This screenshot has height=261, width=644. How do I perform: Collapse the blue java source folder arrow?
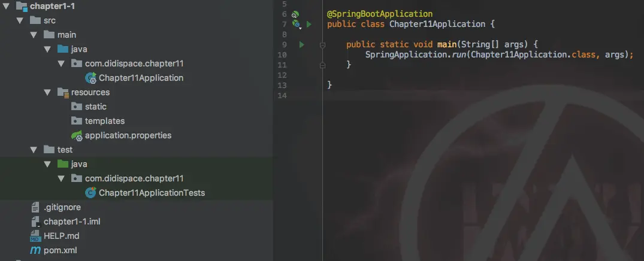48,49
